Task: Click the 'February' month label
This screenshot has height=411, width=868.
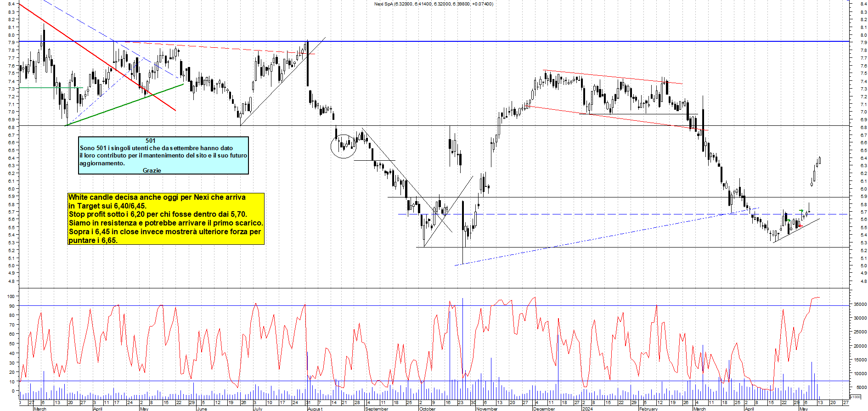Action: pyautogui.click(x=648, y=409)
